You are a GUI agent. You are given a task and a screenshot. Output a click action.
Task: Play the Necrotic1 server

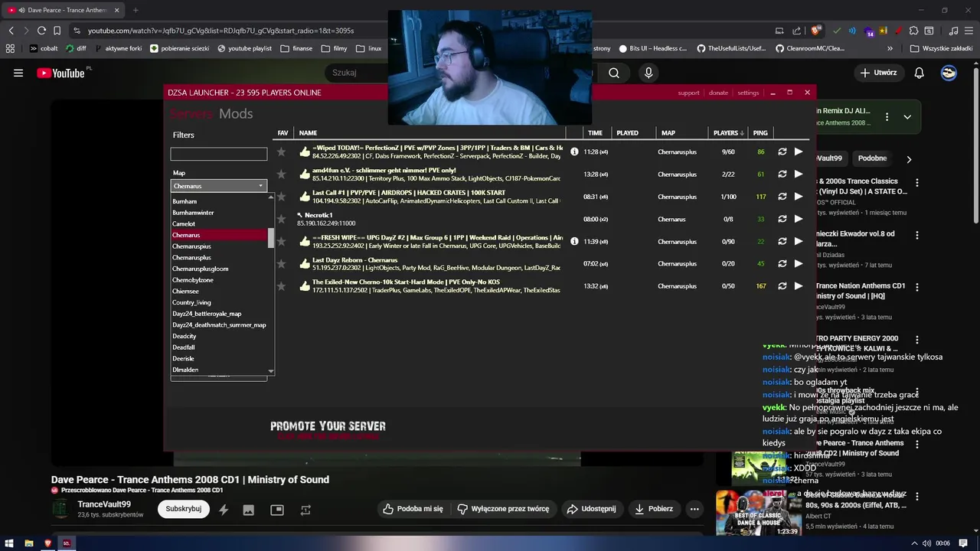[799, 219]
